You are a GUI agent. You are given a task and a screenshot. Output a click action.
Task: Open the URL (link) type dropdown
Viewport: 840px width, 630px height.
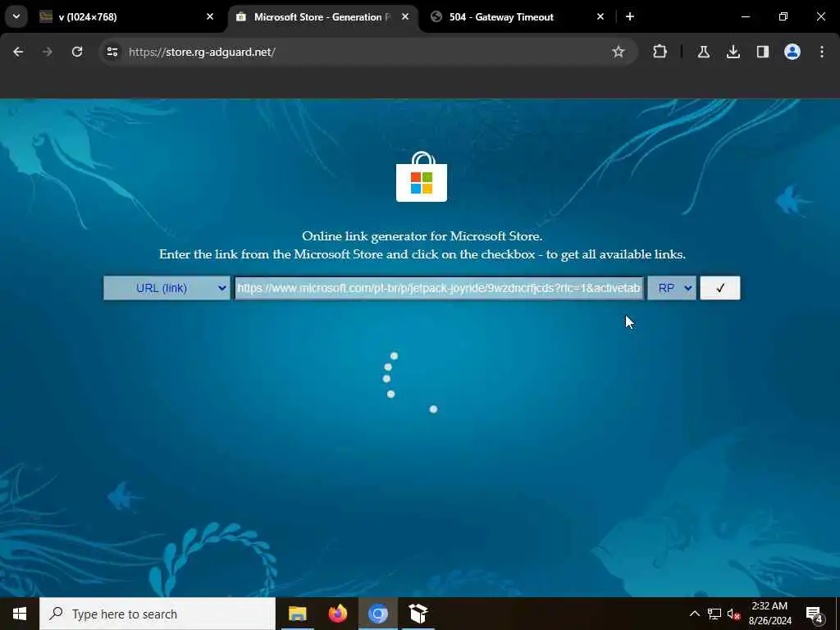pyautogui.click(x=167, y=288)
